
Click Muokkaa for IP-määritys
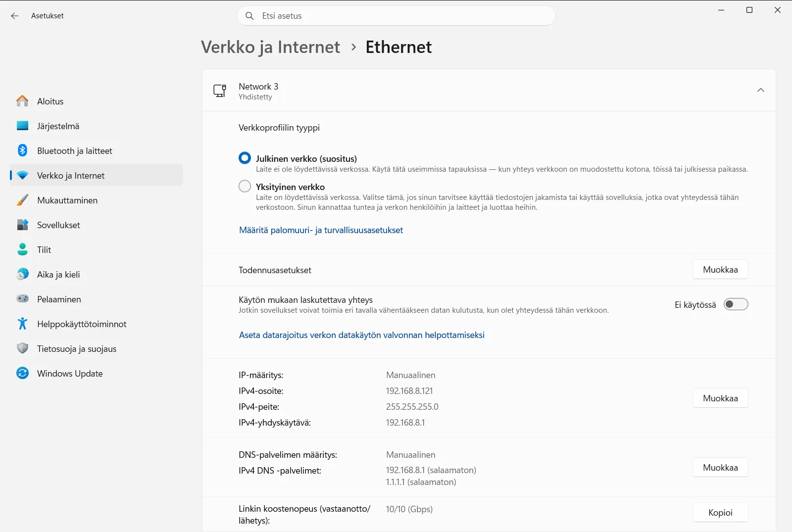click(720, 398)
